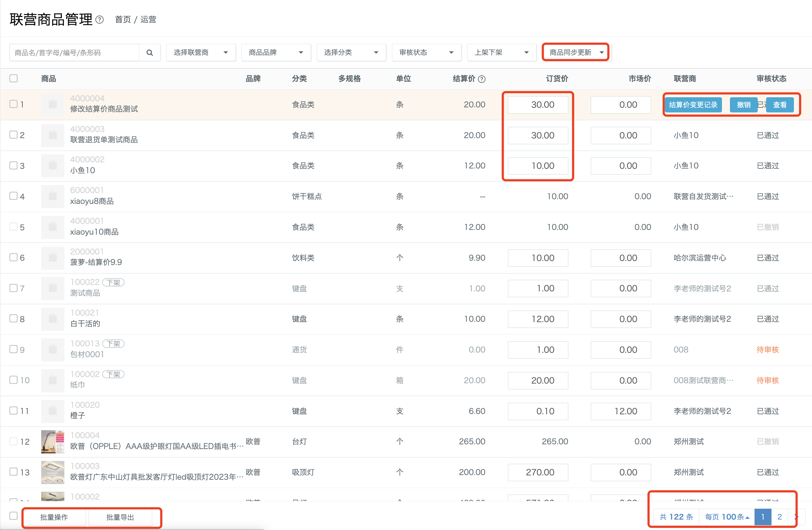812x530 pixels.
Task: Open help icon beside 联营商品管理 title
Action: point(100,20)
